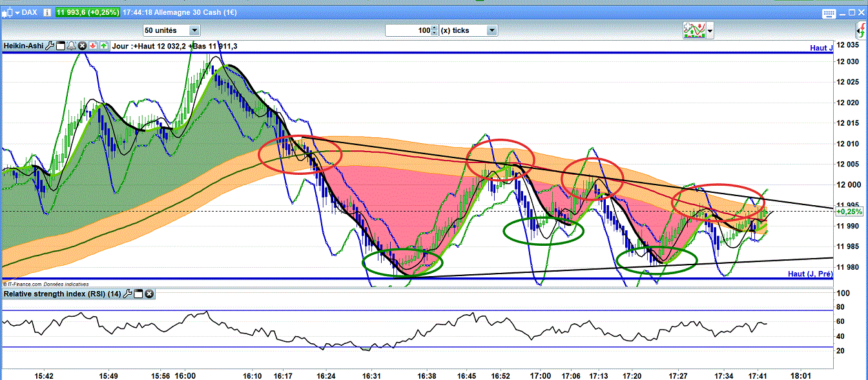Viewport: 868px width, 380px height.
Task: Click the Heikin-Ashi alert bell icon
Action: tap(72, 46)
